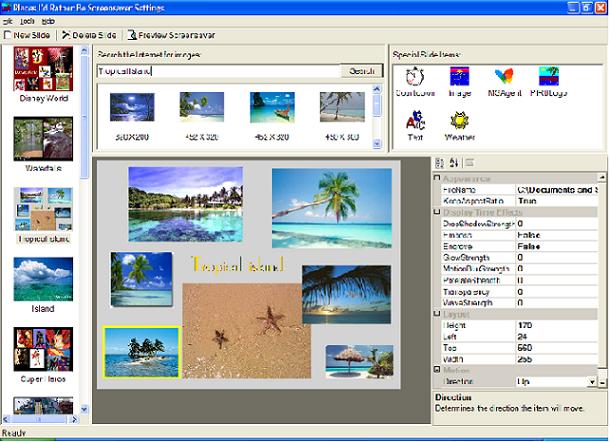
Task: Select the lagoon image on the slide canvas
Action: 186,204
